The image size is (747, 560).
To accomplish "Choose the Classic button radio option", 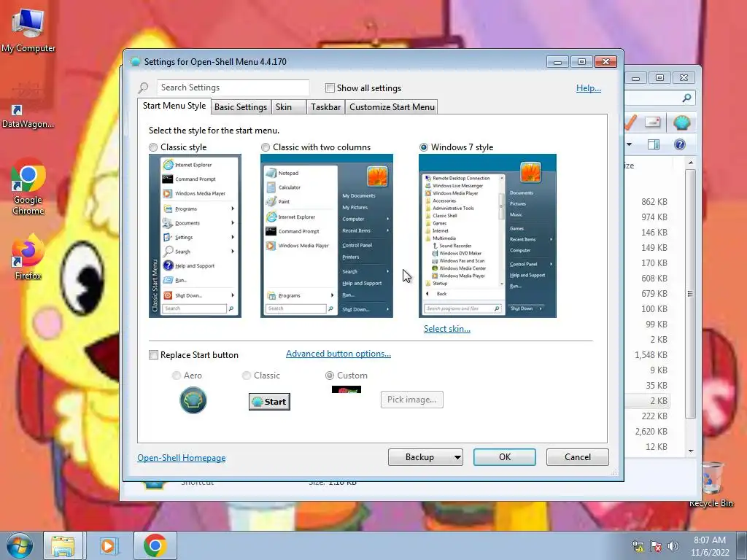I will [247, 376].
